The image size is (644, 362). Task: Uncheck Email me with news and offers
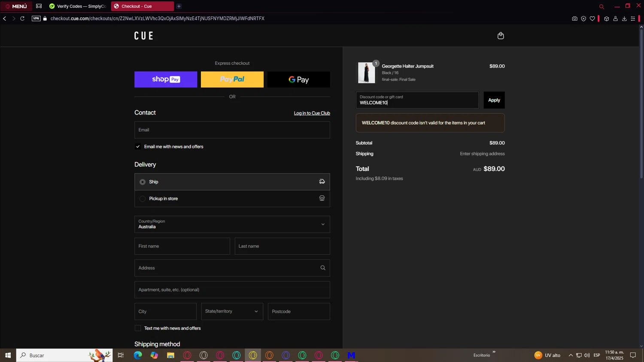click(138, 147)
